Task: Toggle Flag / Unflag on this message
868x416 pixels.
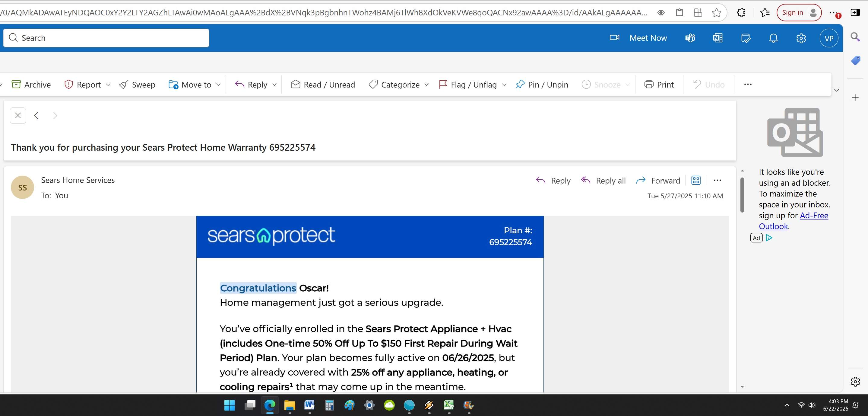Action: [x=468, y=84]
